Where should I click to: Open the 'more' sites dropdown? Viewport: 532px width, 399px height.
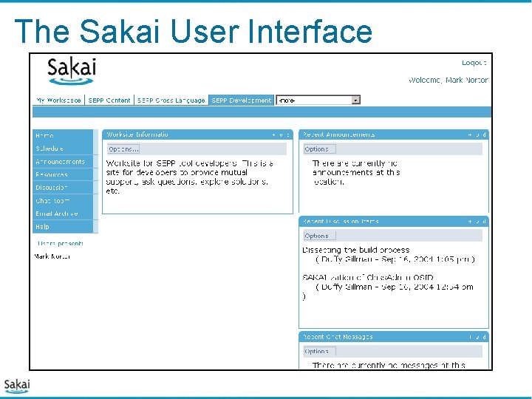coord(318,100)
